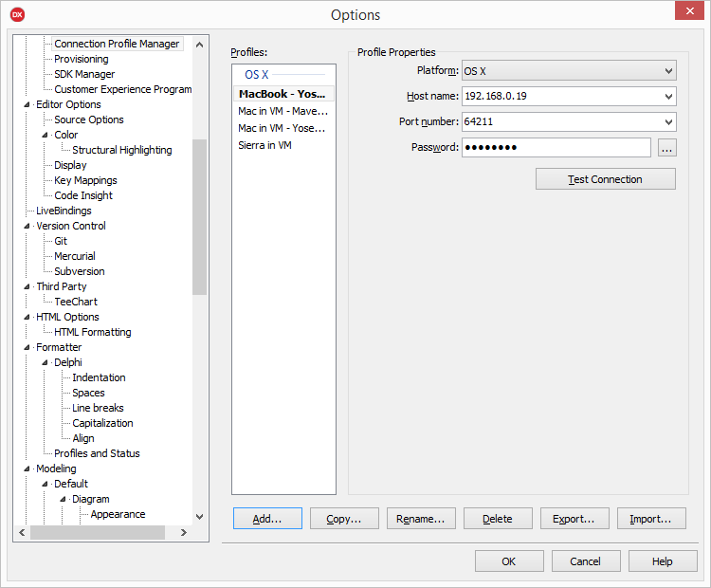Open the Port number dropdown arrow
This screenshot has width=711, height=588.
point(668,122)
